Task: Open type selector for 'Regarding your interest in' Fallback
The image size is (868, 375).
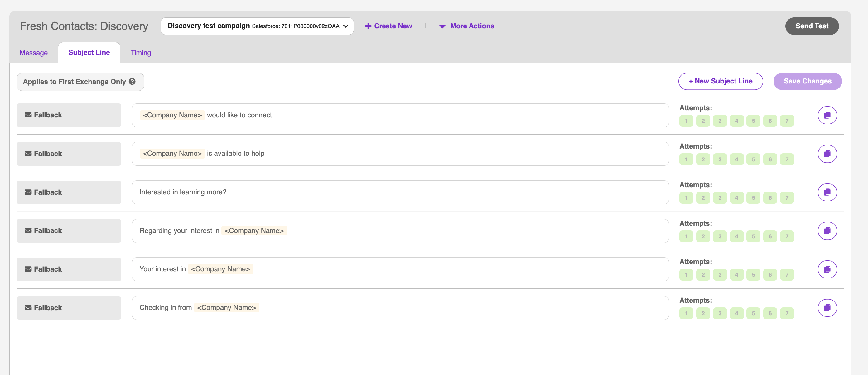Action: (69, 230)
